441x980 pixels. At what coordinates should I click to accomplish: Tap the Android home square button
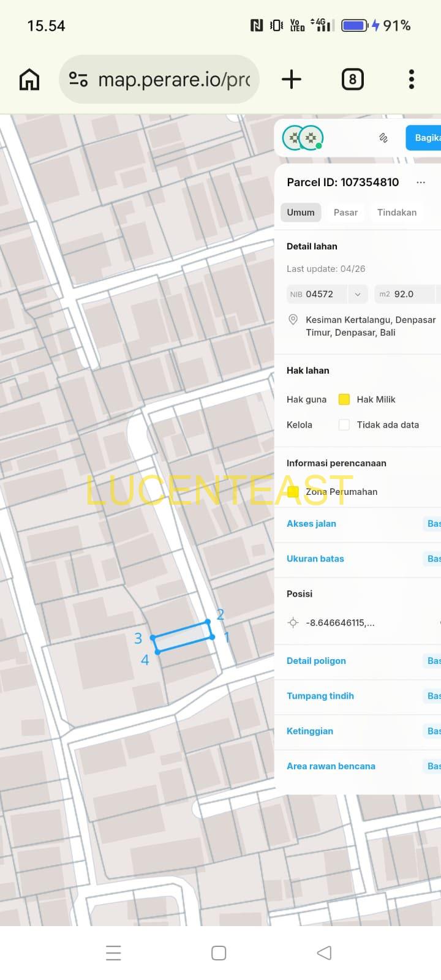[x=219, y=953]
